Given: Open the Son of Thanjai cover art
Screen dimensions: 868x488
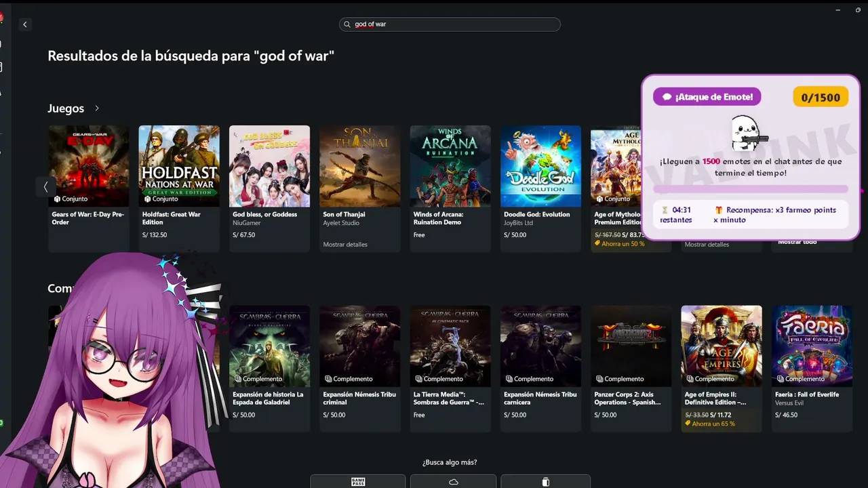Looking at the screenshot, I should click(360, 166).
